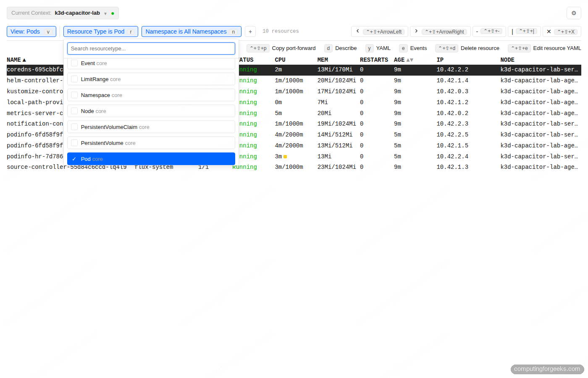
Task: Click the add filter plus button
Action: click(250, 31)
